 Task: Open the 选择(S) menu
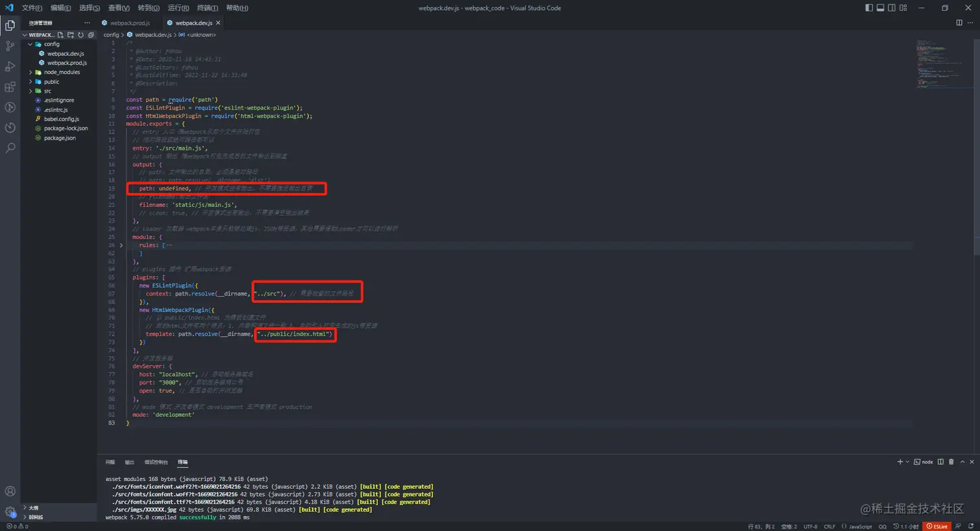pos(89,8)
